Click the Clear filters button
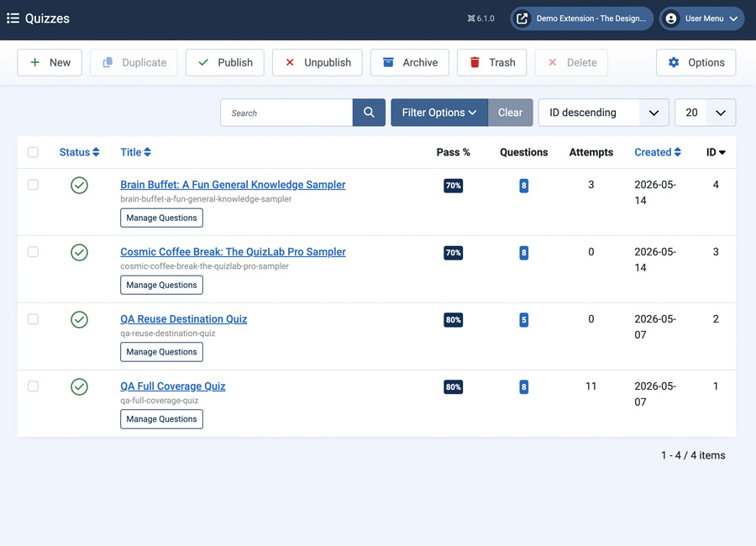The width and height of the screenshot is (756, 546). click(x=510, y=113)
